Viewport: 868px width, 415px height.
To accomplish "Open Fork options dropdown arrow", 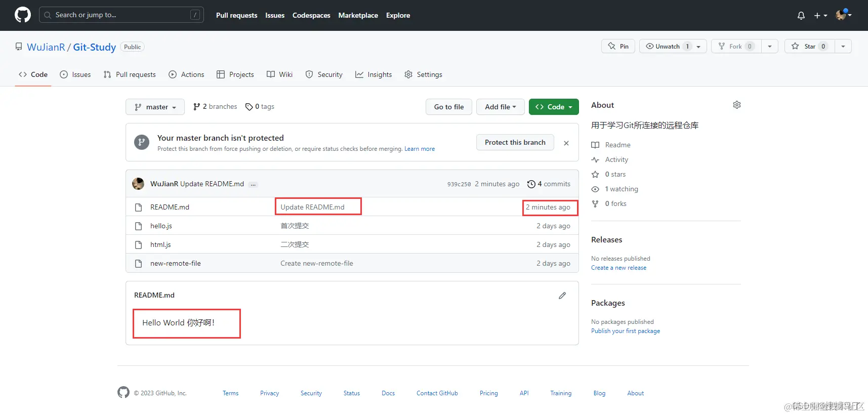I will pyautogui.click(x=770, y=47).
